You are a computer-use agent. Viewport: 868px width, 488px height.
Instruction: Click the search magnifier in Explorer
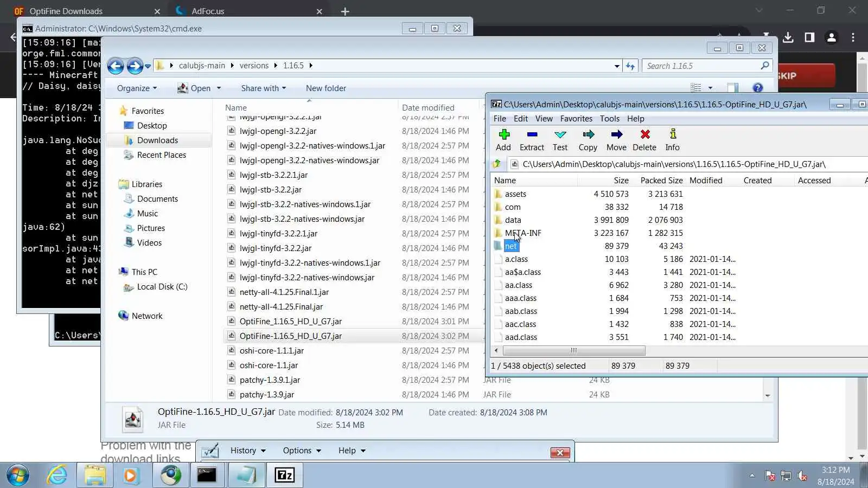tap(765, 66)
